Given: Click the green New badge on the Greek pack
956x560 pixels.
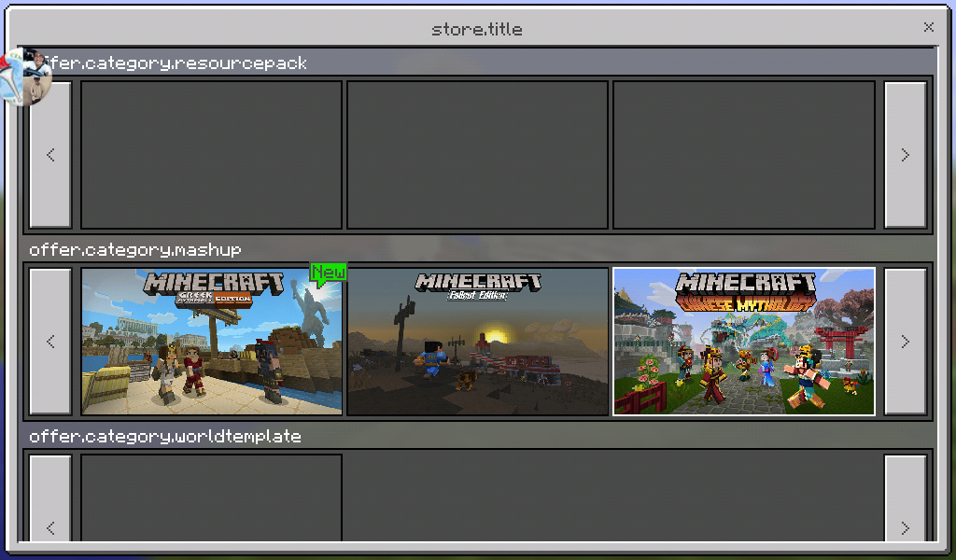Looking at the screenshot, I should (328, 273).
